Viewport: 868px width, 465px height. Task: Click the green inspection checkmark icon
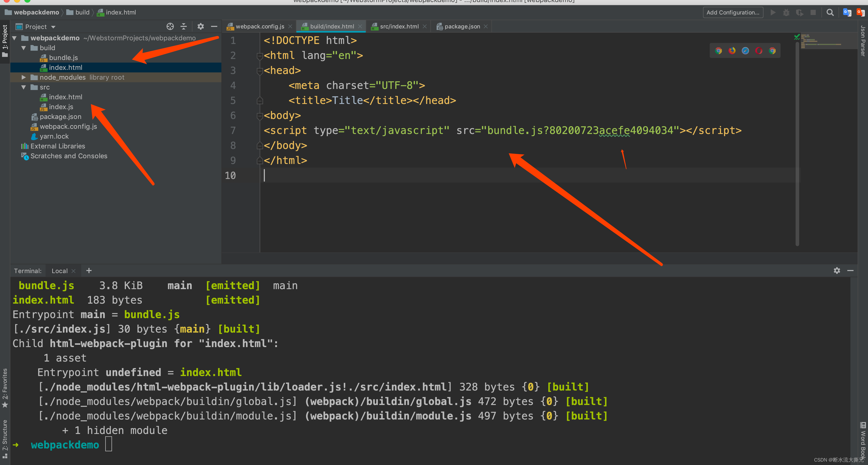click(x=797, y=37)
